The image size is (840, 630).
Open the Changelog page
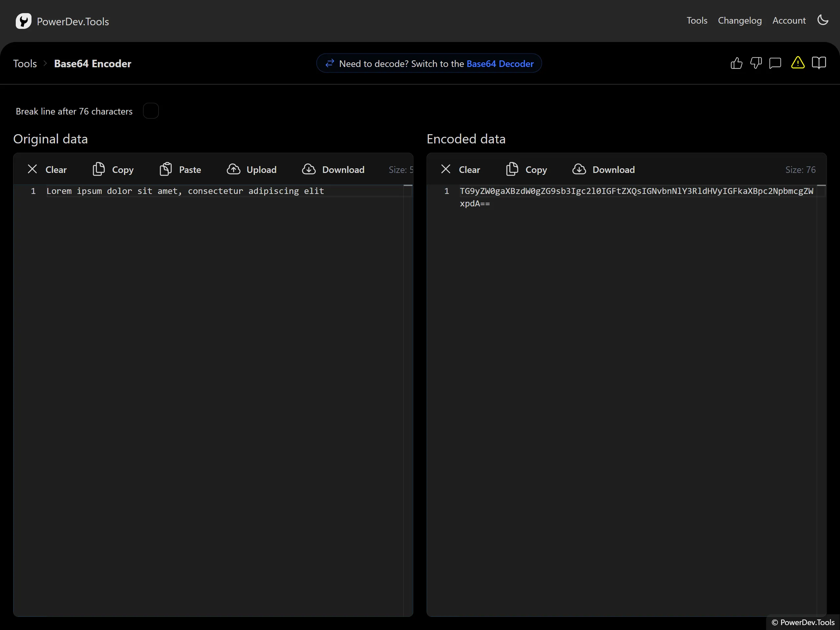click(x=740, y=20)
